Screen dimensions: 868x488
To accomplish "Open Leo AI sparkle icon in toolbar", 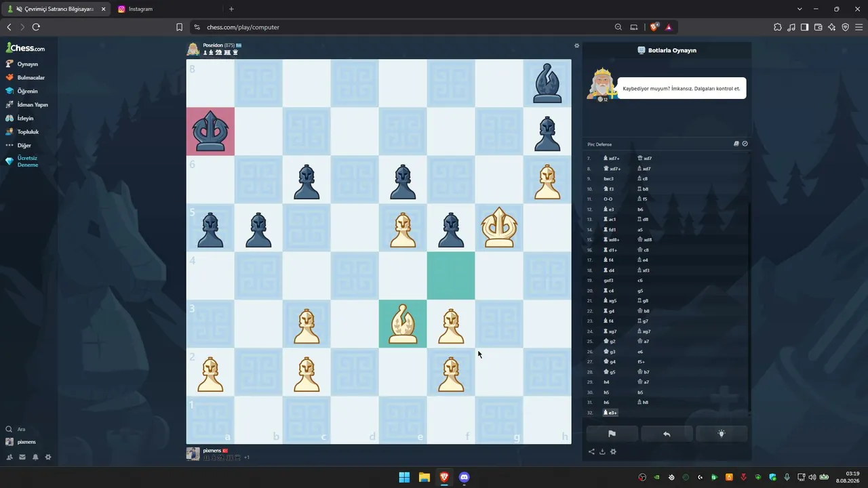I will click(832, 27).
